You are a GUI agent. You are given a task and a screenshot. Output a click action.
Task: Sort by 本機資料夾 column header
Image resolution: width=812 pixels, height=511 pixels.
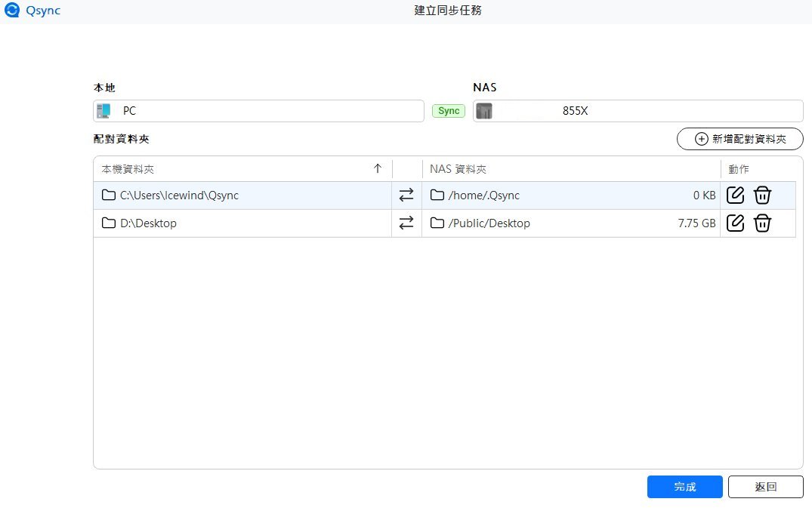click(128, 169)
